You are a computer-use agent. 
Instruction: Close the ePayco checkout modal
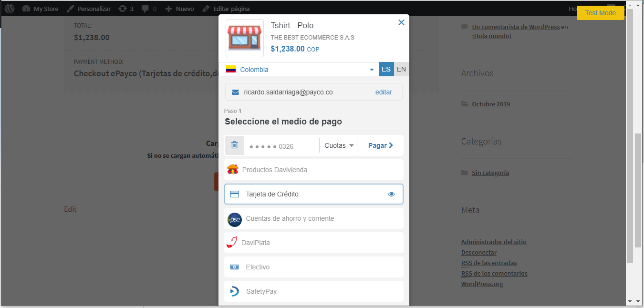(401, 22)
